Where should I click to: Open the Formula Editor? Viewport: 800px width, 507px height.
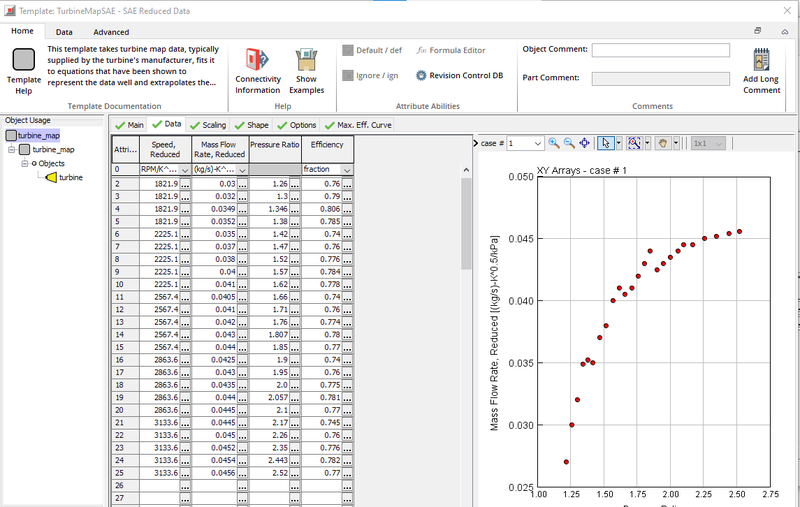[x=451, y=50]
